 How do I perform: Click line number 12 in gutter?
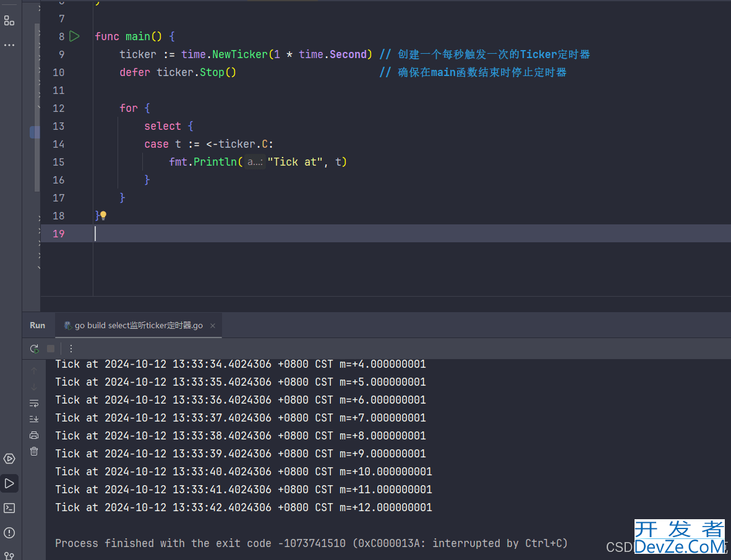click(x=59, y=108)
